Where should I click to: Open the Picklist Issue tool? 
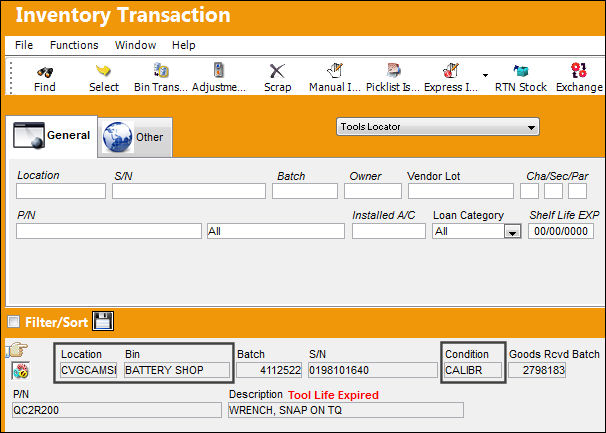(393, 70)
